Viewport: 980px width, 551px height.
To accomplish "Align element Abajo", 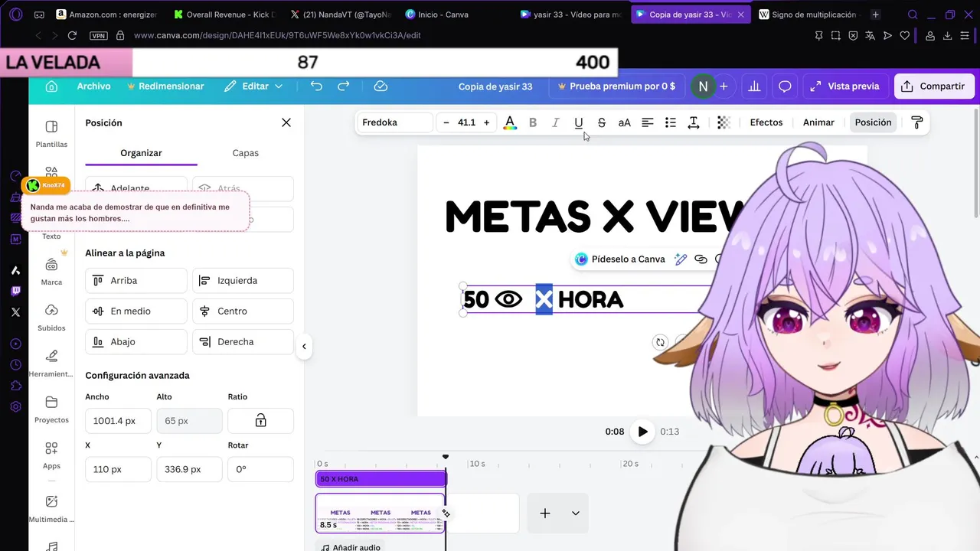I will pyautogui.click(x=136, y=342).
